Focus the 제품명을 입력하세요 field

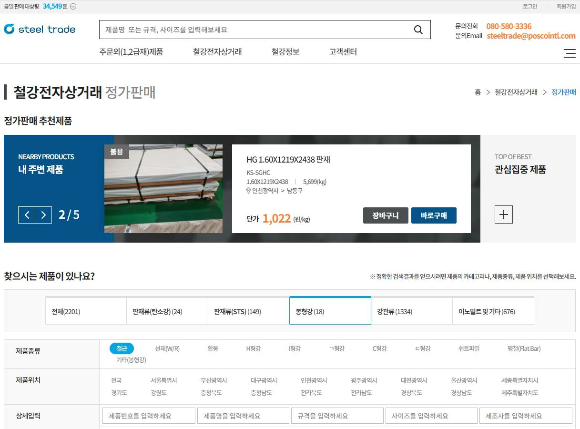coord(243,416)
